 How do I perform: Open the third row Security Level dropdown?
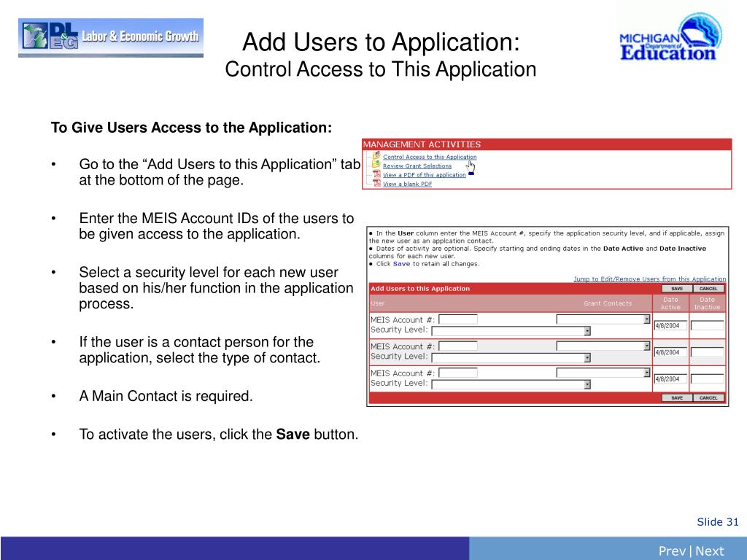511,384
